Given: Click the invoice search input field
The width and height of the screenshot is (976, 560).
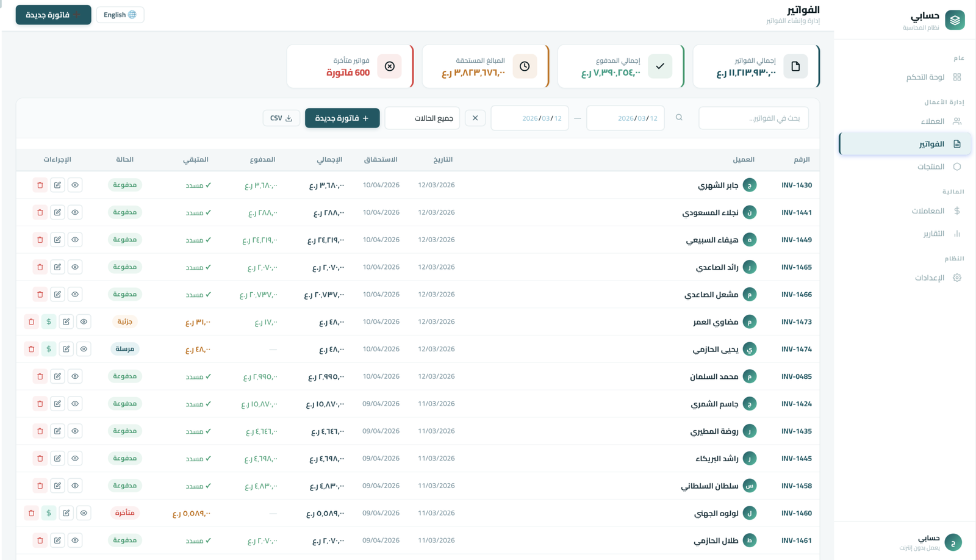Looking at the screenshot, I should tap(753, 118).
